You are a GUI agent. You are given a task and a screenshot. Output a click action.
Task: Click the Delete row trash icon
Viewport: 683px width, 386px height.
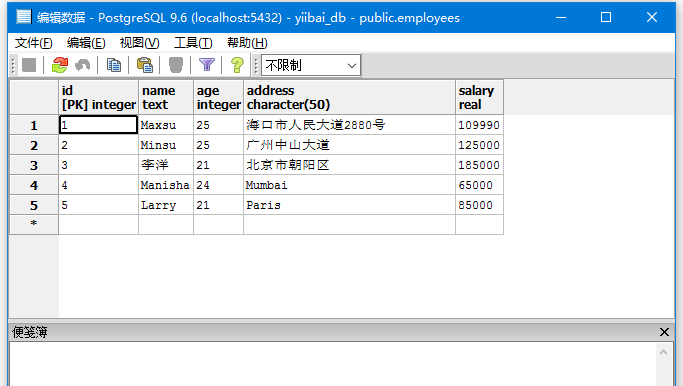pos(176,65)
